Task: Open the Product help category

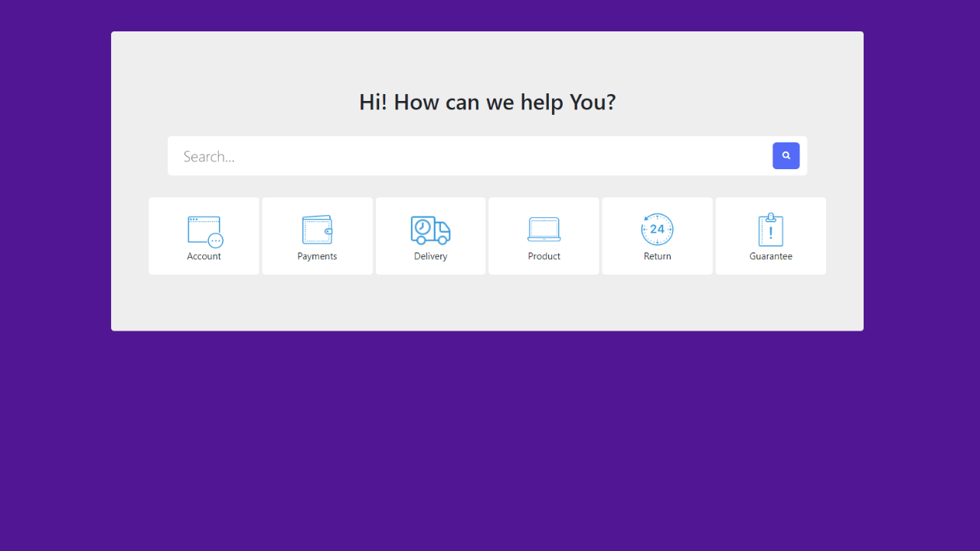Action: [544, 236]
